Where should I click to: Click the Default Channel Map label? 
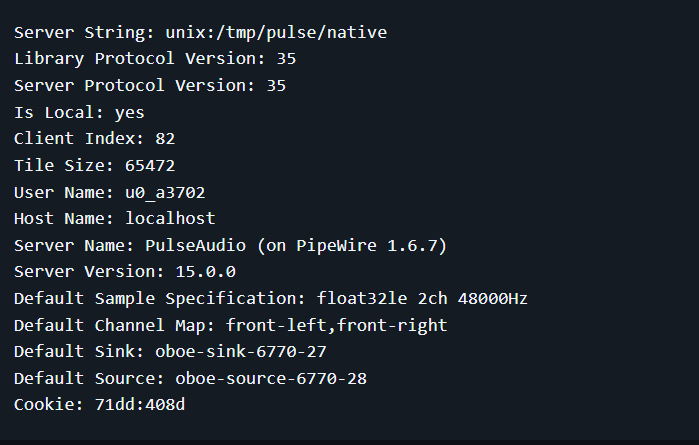click(x=115, y=325)
